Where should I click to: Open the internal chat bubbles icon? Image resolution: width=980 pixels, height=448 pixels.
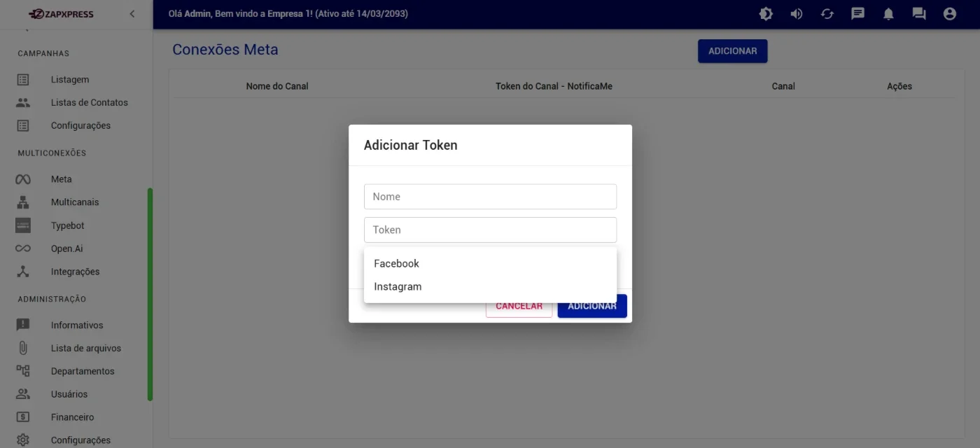[x=919, y=13]
